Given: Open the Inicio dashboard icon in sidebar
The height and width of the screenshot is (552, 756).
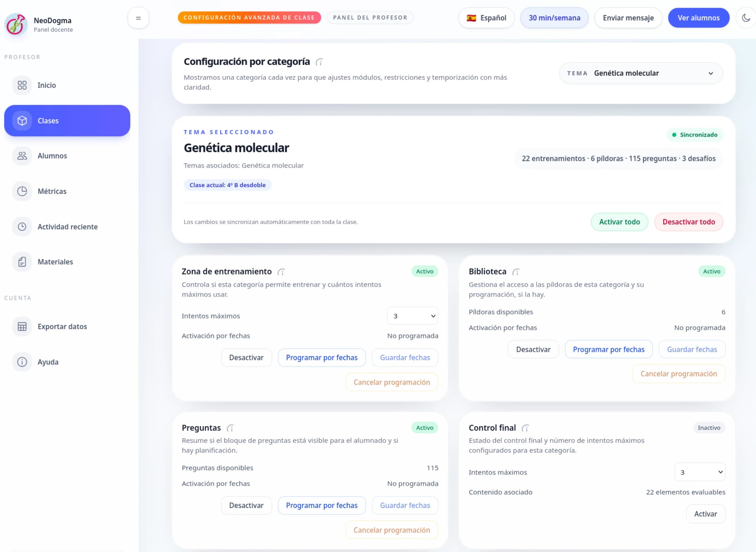Looking at the screenshot, I should coord(22,85).
